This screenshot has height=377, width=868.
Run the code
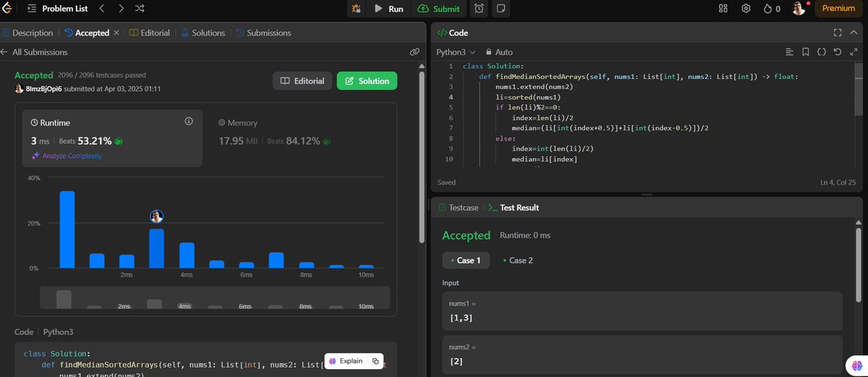coord(388,9)
